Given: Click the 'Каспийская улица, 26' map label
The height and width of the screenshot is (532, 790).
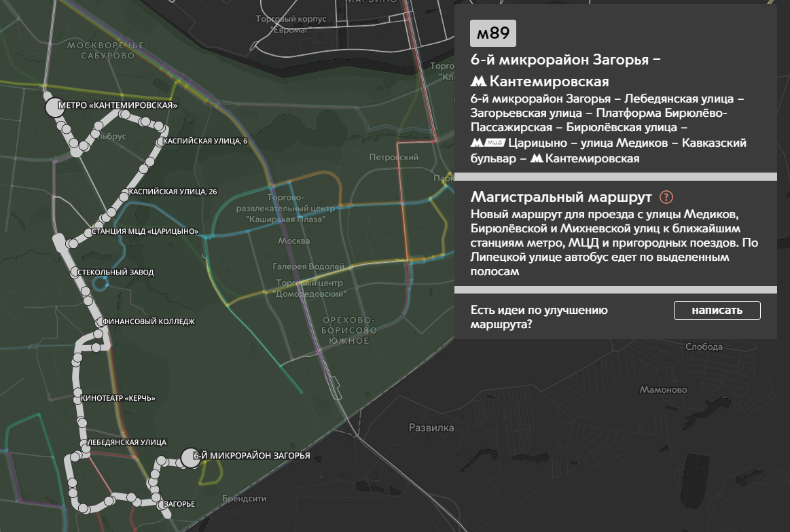Looking at the screenshot, I should point(173,192).
